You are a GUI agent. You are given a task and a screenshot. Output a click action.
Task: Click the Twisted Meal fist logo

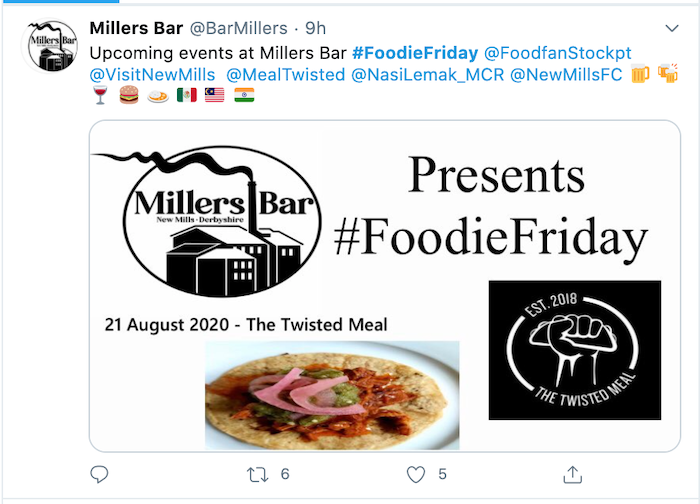coord(574,350)
